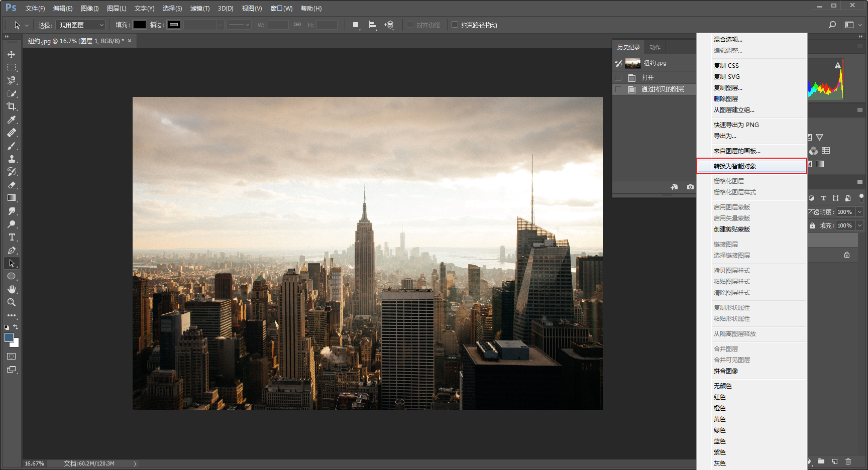Select the Brush tool
This screenshot has width=868, height=470.
[x=12, y=146]
